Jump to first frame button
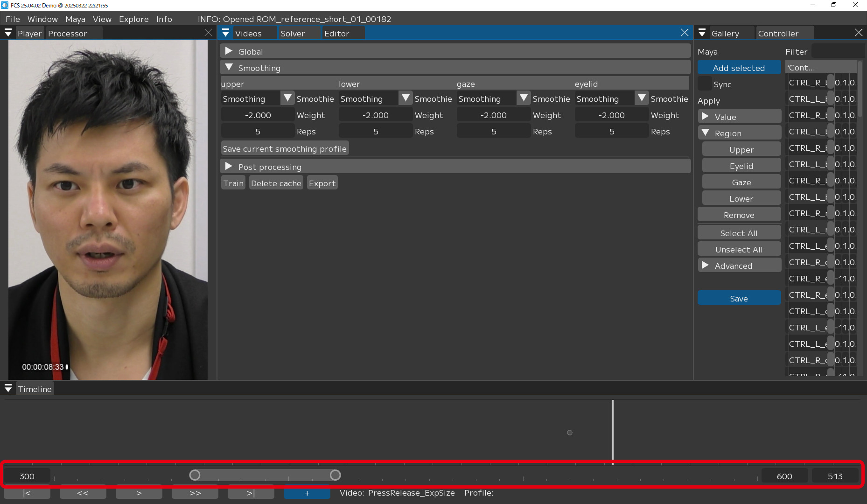Image resolution: width=867 pixels, height=504 pixels. 27,493
